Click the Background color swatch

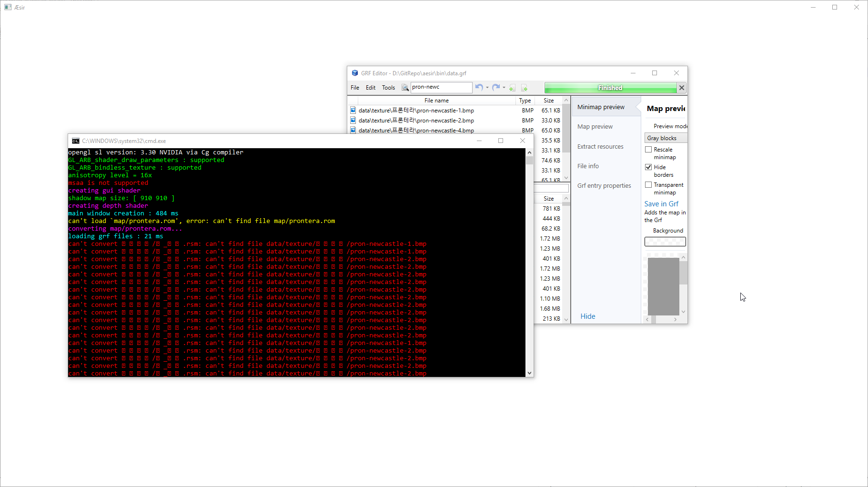pos(665,242)
